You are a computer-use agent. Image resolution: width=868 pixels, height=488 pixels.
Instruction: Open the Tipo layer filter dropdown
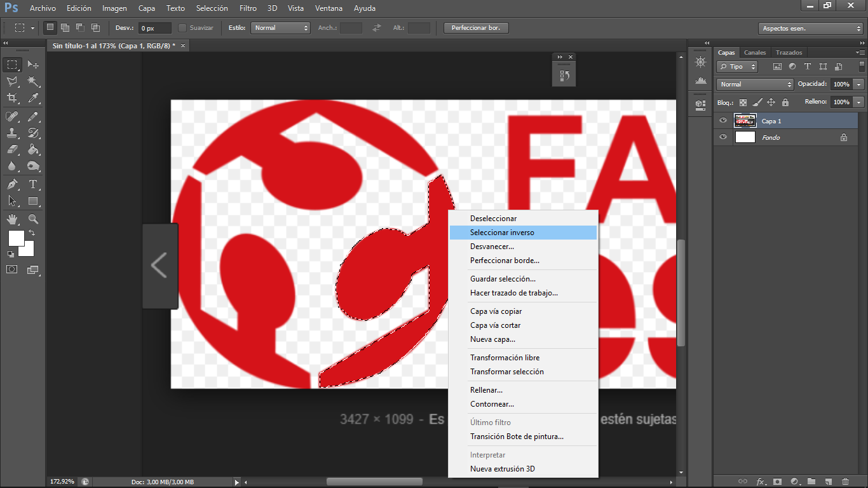(737, 66)
